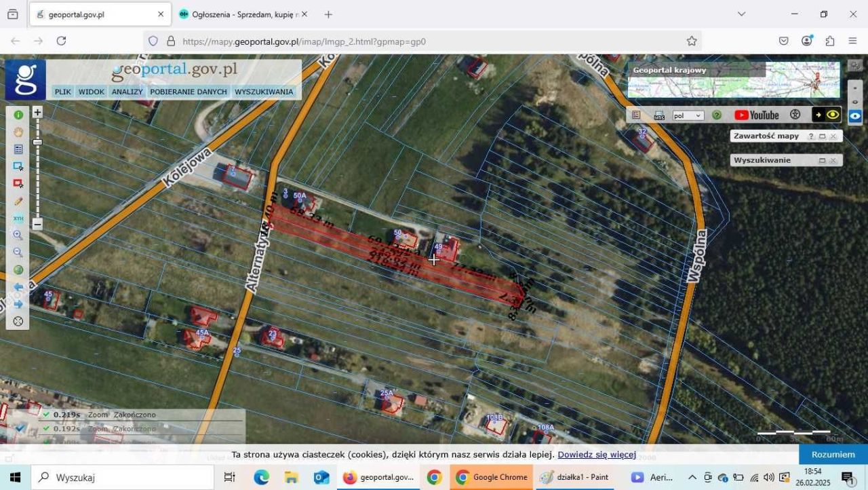Open the 'Dowiedz się więcej' link
The width and height of the screenshot is (868, 490).
(x=597, y=455)
